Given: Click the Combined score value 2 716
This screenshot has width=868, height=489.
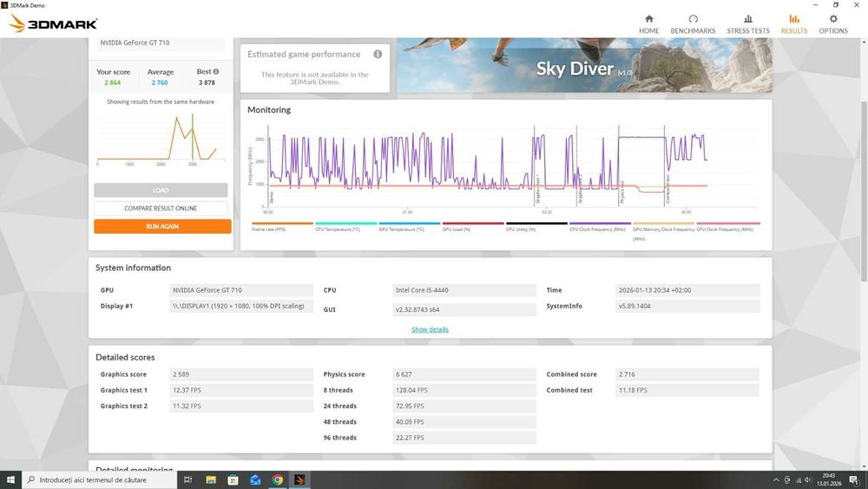Looking at the screenshot, I should 687,374.
